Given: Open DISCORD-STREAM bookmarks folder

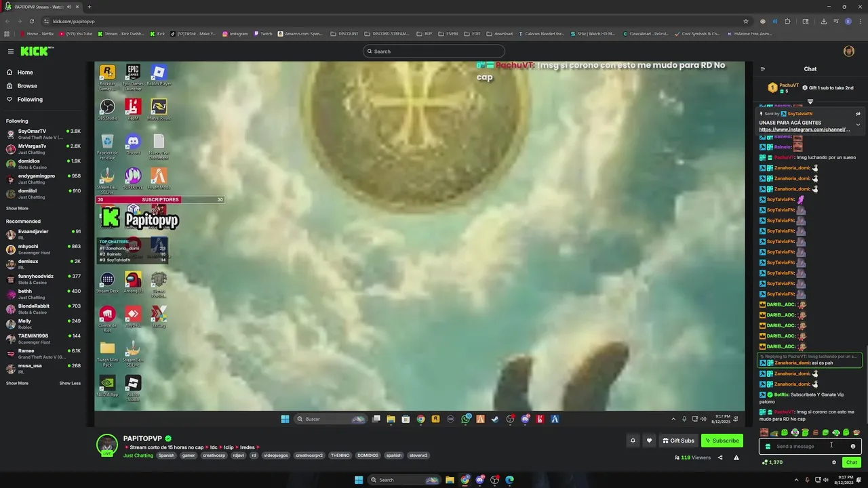Looking at the screenshot, I should tap(387, 33).
